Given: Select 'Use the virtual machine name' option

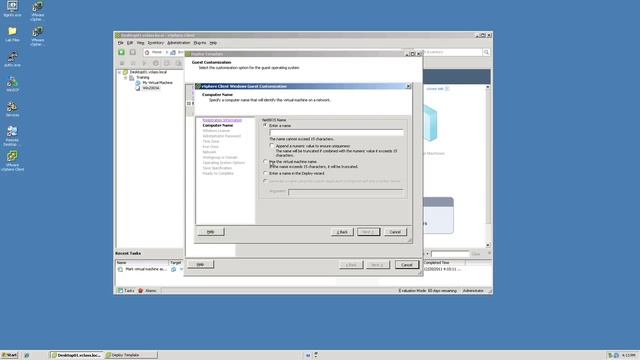Looking at the screenshot, I should pos(265,162).
